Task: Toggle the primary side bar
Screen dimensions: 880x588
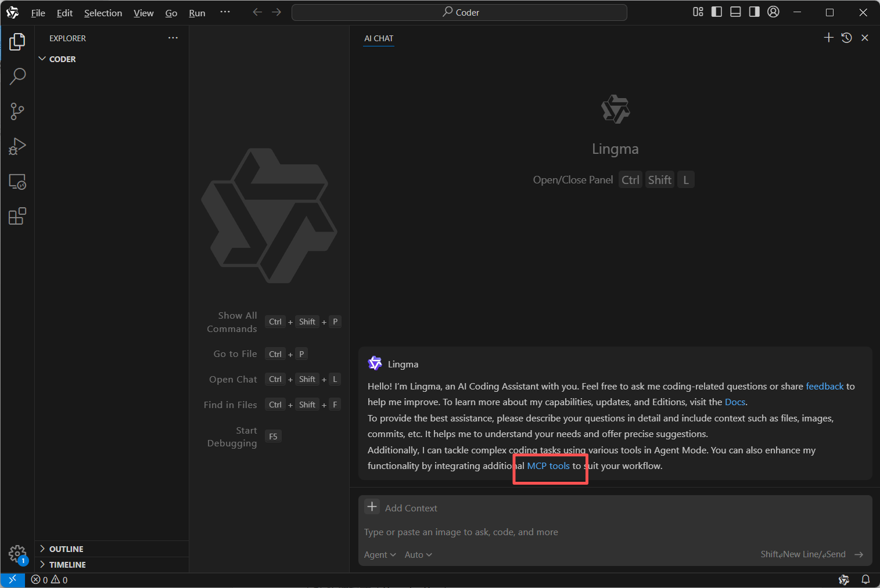Action: tap(717, 12)
